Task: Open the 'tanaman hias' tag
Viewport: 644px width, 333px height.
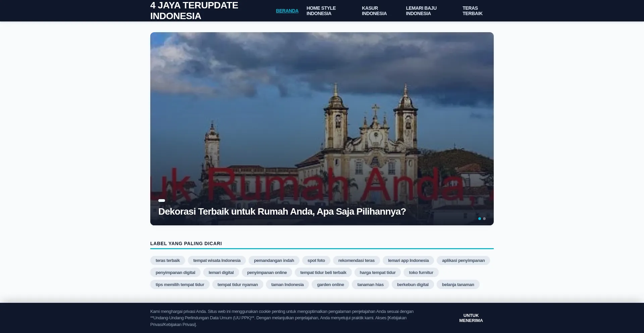Action: pos(370,285)
